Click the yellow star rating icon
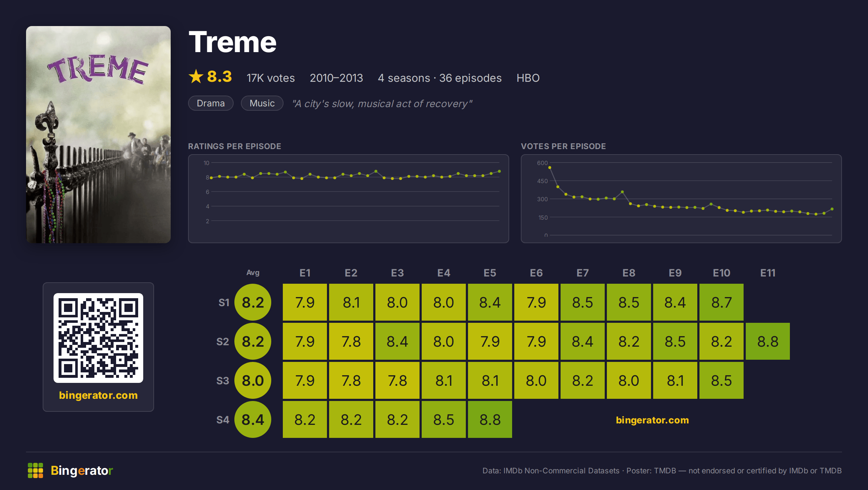This screenshot has width=868, height=490. click(x=196, y=76)
